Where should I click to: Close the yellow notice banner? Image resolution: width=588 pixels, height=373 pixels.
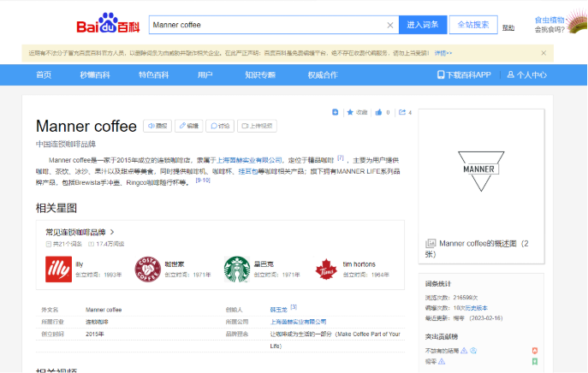coord(543,53)
